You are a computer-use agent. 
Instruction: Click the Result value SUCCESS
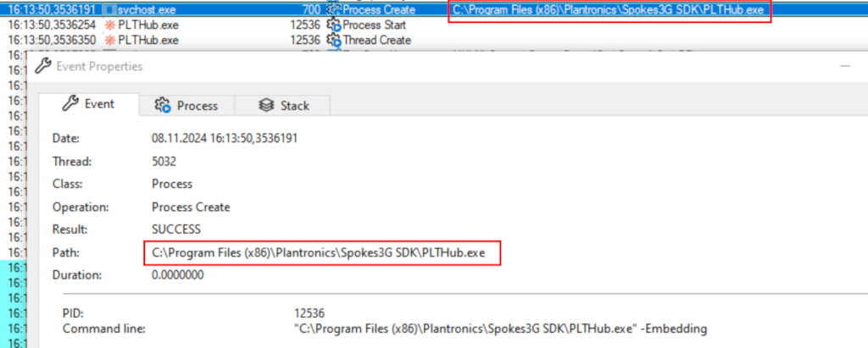(176, 229)
